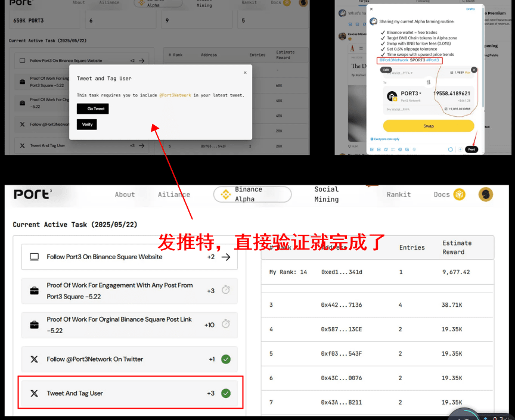The image size is (515, 420).
Task: Click address 0xed1...341d
Action: (342, 272)
